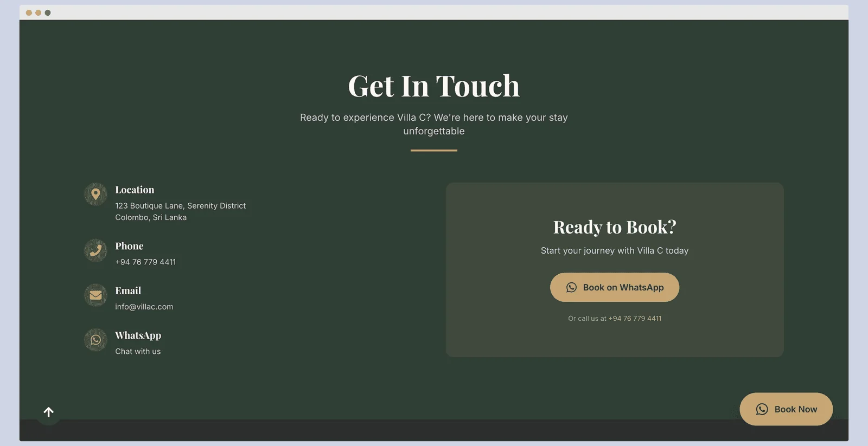Click 'Or call us at +94 76 779 4411' text
Viewport: 868px width, 446px height.
click(x=615, y=319)
